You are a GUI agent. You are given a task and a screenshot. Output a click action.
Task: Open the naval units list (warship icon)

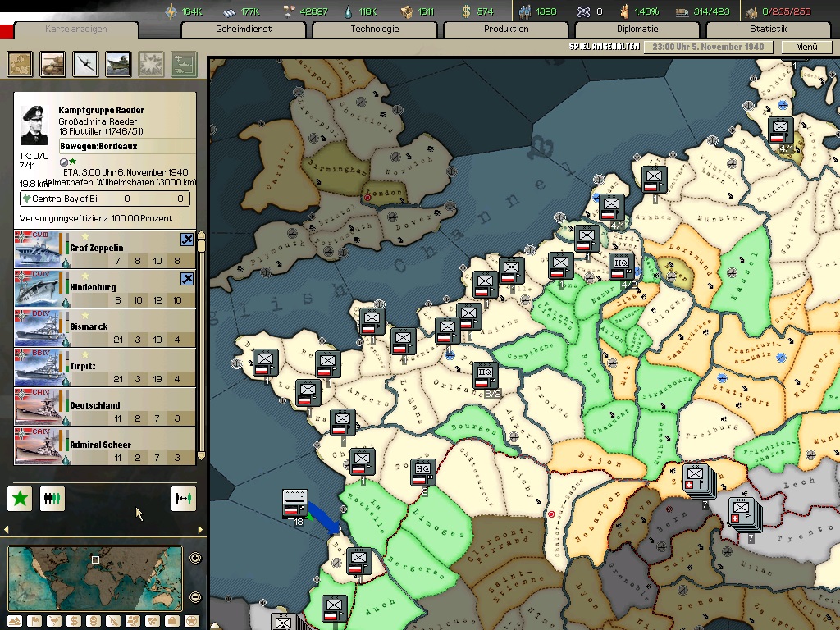click(x=118, y=64)
